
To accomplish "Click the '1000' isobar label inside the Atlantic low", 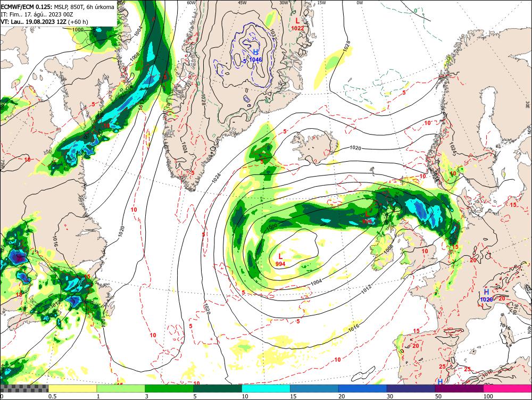I will point(272,226).
